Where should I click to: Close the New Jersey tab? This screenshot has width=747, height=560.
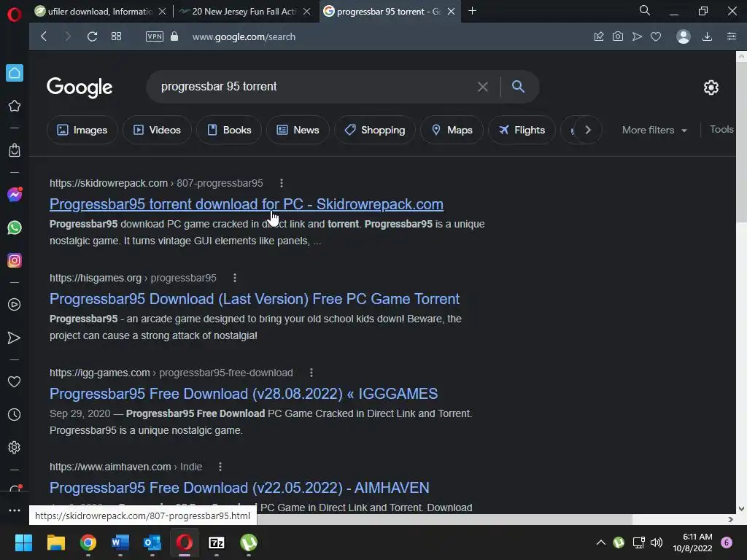[x=307, y=11]
